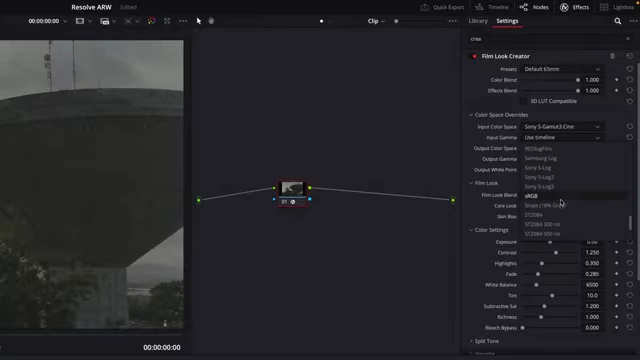Reset the 3D LUT Compatible setting
The width and height of the screenshot is (640, 360).
[x=629, y=101]
